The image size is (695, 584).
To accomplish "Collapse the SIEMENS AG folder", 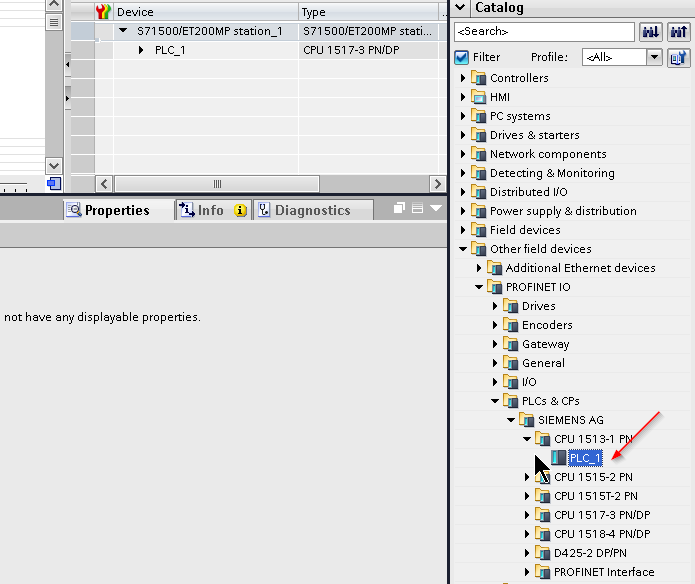I will 511,420.
